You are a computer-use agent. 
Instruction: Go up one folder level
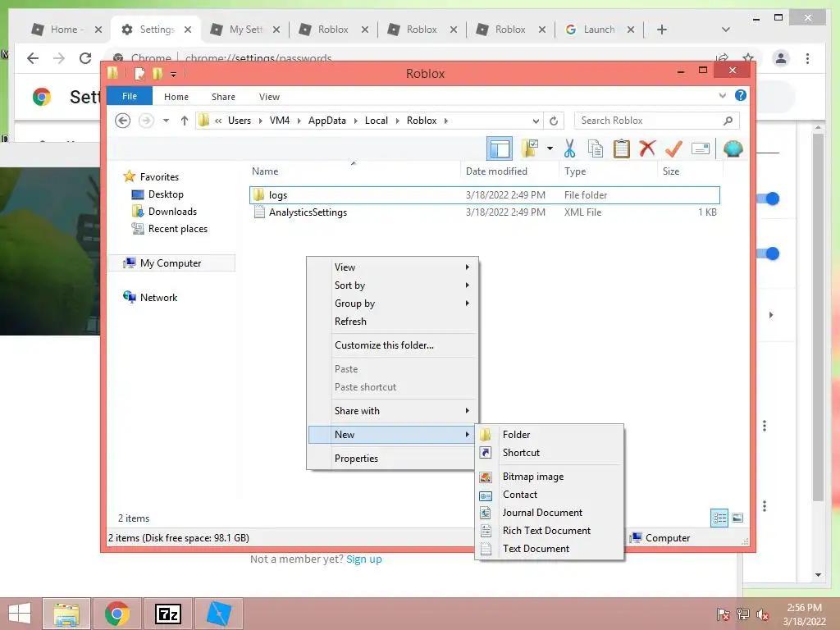pos(185,121)
